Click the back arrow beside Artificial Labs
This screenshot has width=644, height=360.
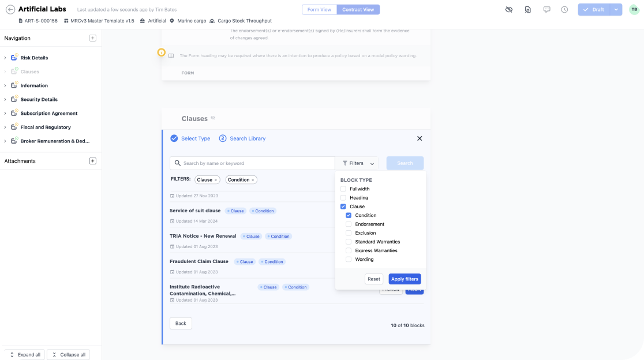click(10, 10)
